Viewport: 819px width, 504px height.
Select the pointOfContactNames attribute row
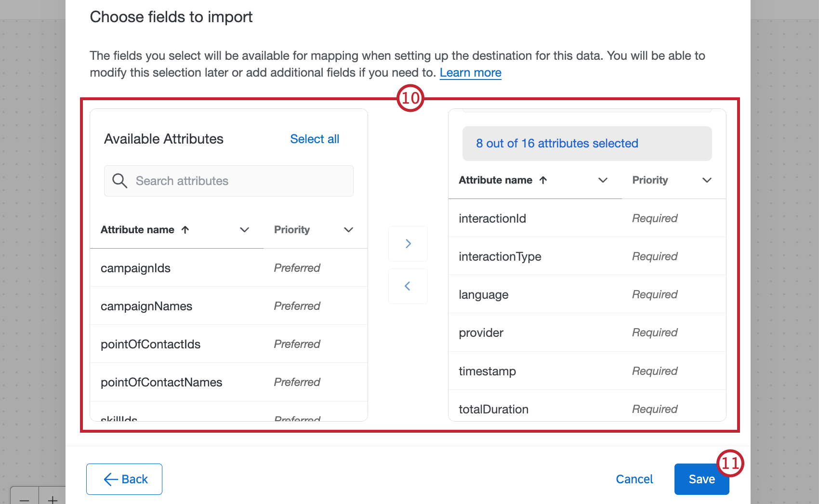click(228, 382)
